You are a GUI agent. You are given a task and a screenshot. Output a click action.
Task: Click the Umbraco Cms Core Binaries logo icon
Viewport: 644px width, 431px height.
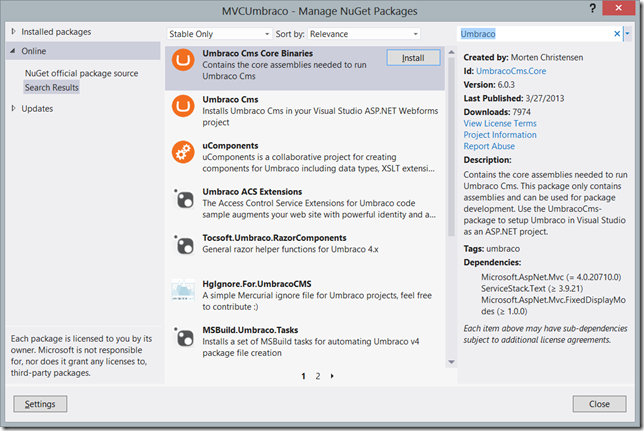(x=183, y=60)
